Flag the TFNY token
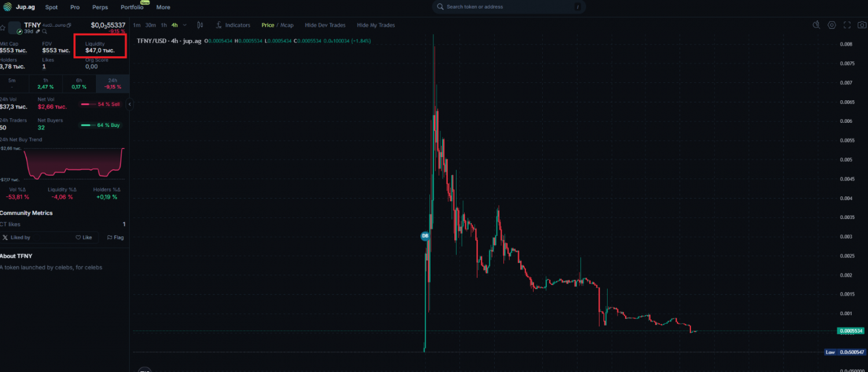868x372 pixels. click(115, 238)
